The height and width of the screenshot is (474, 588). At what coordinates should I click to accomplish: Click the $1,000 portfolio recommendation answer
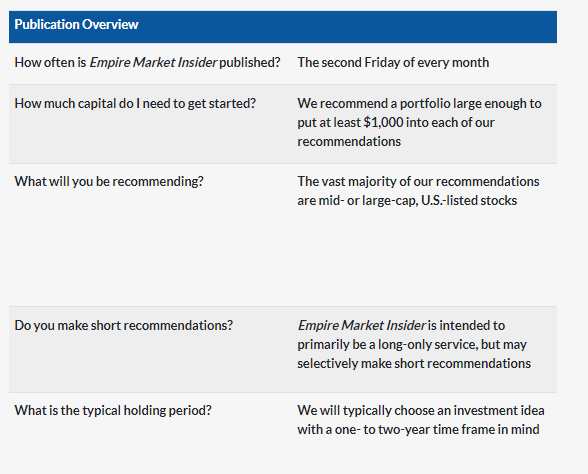click(419, 122)
